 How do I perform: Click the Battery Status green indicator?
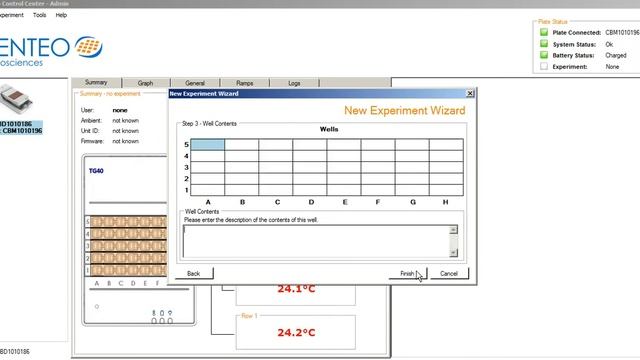tap(544, 55)
